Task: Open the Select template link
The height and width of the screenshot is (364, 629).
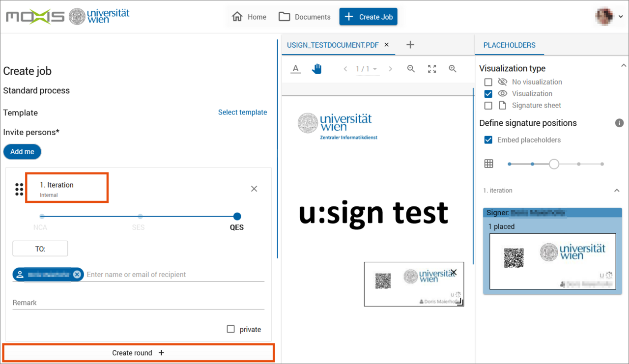Action: [242, 112]
